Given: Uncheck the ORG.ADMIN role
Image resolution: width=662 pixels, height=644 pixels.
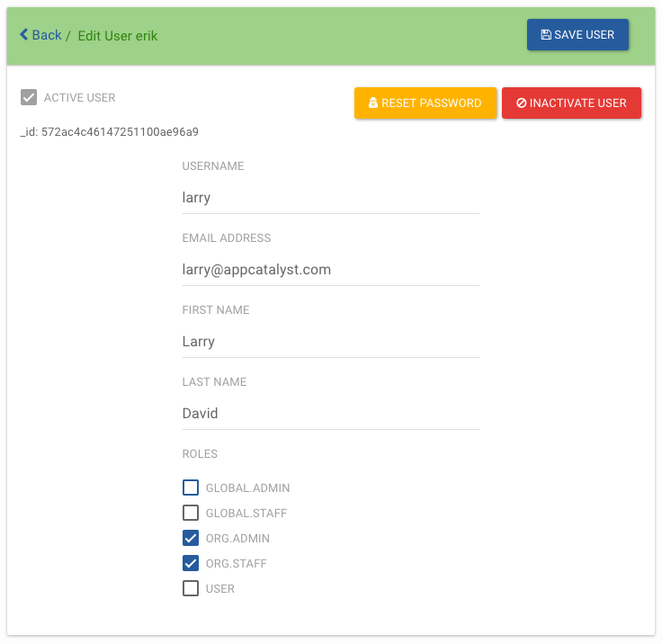Looking at the screenshot, I should [x=191, y=538].
